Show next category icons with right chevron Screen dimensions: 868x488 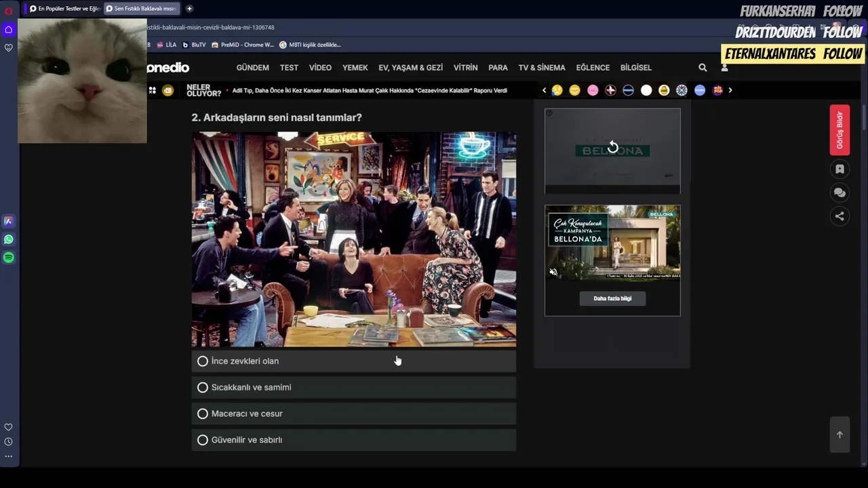click(x=730, y=90)
